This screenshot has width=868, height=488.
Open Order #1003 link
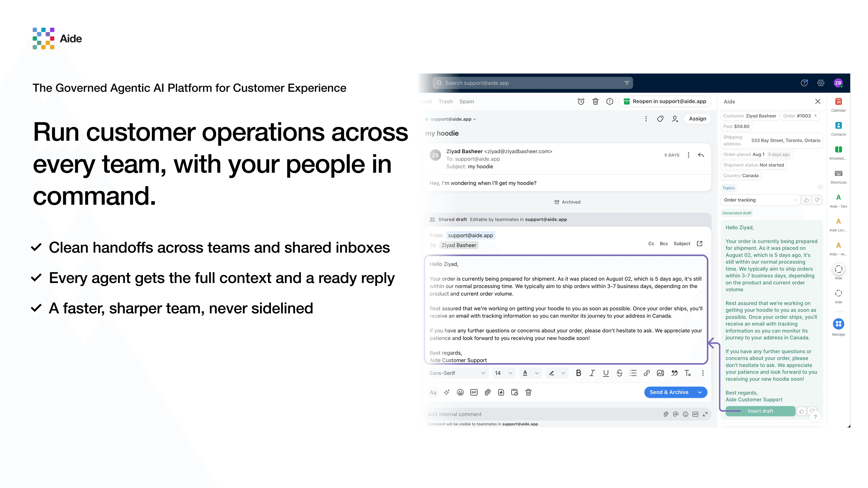[800, 116]
